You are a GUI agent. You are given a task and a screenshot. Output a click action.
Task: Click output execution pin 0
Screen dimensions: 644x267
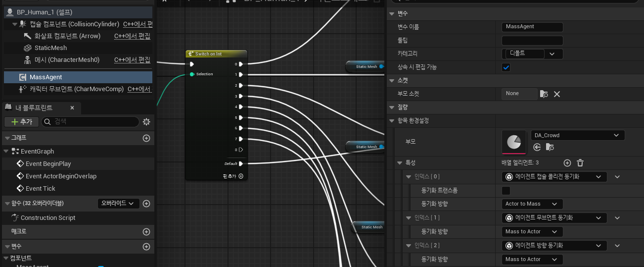coord(240,64)
